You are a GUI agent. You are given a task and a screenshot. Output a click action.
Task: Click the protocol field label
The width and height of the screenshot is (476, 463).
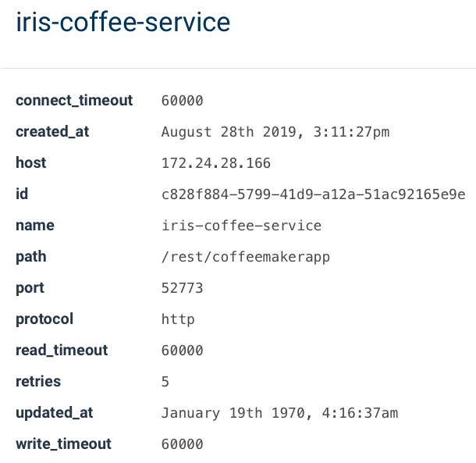44,319
